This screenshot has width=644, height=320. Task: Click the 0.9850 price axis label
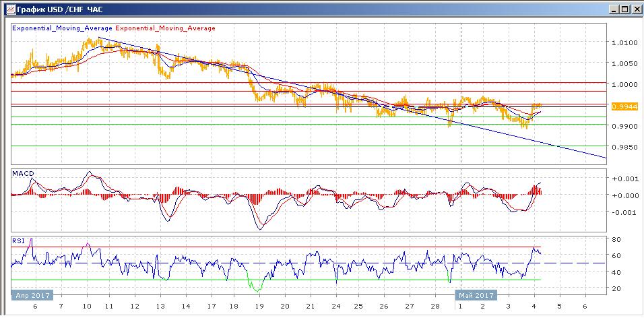coord(624,147)
